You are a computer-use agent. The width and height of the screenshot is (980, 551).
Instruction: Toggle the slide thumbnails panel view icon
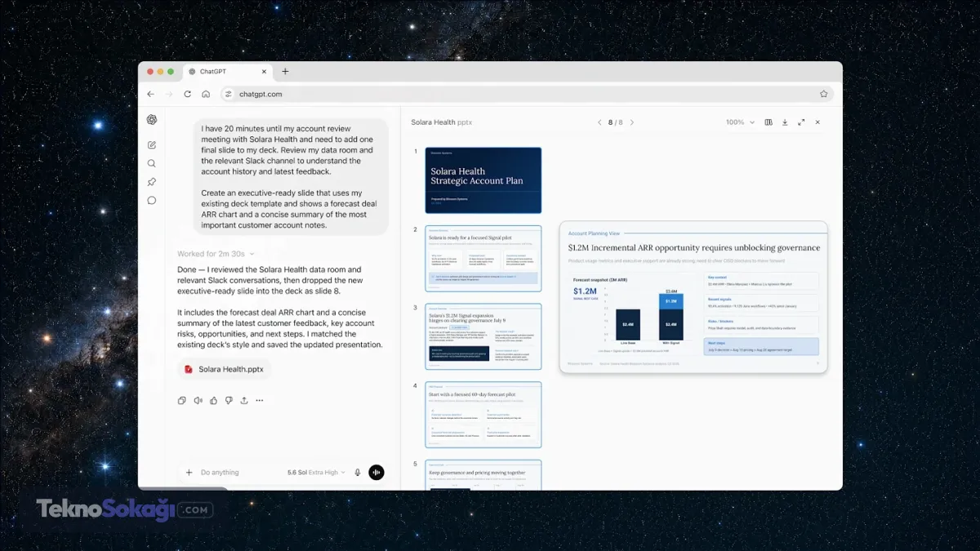768,122
